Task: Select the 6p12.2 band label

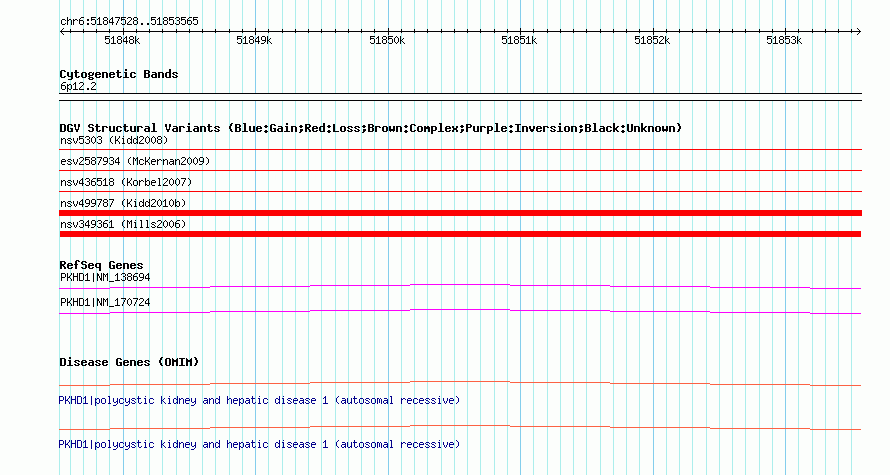Action: coord(78,87)
